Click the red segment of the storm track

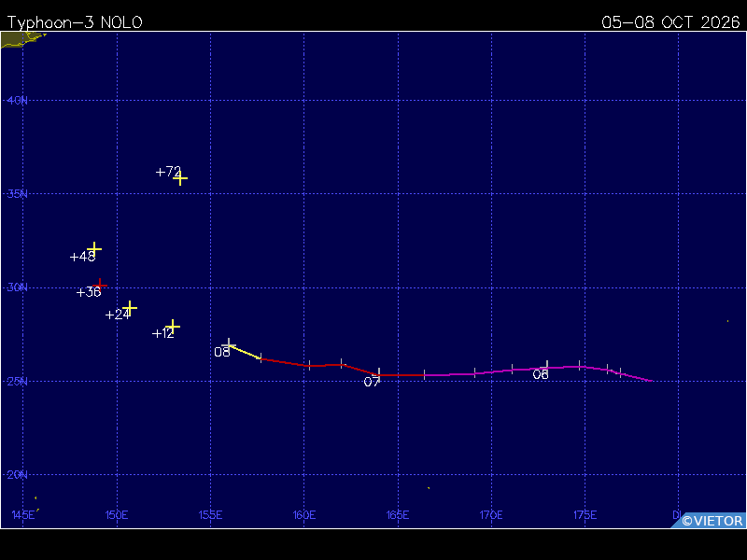[x=343, y=367]
